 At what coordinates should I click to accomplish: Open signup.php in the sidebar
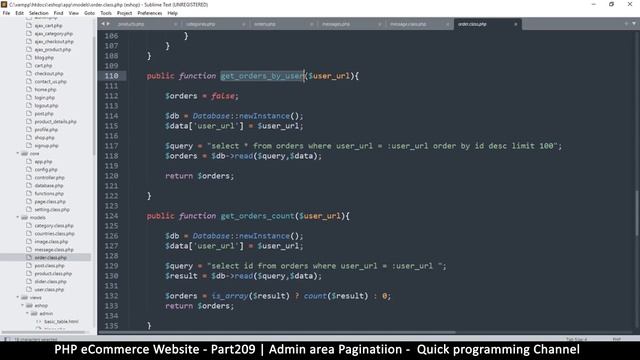[46, 146]
